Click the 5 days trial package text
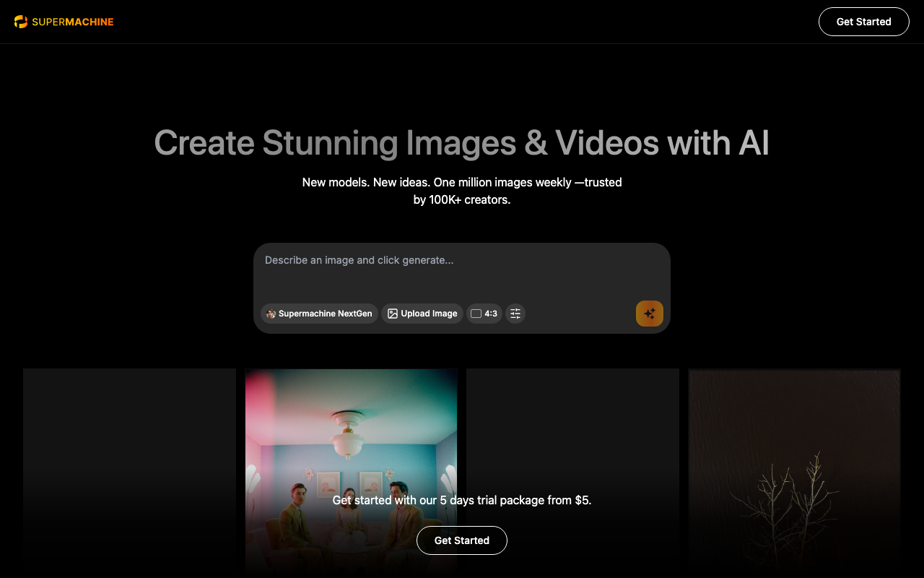 point(462,500)
